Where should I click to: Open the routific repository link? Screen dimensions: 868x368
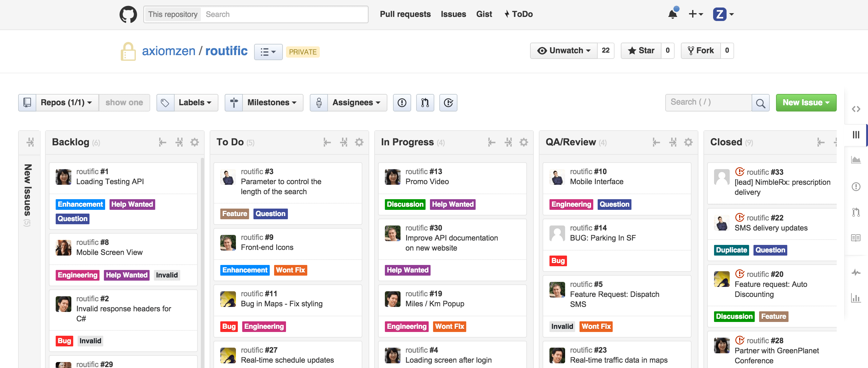coord(226,51)
